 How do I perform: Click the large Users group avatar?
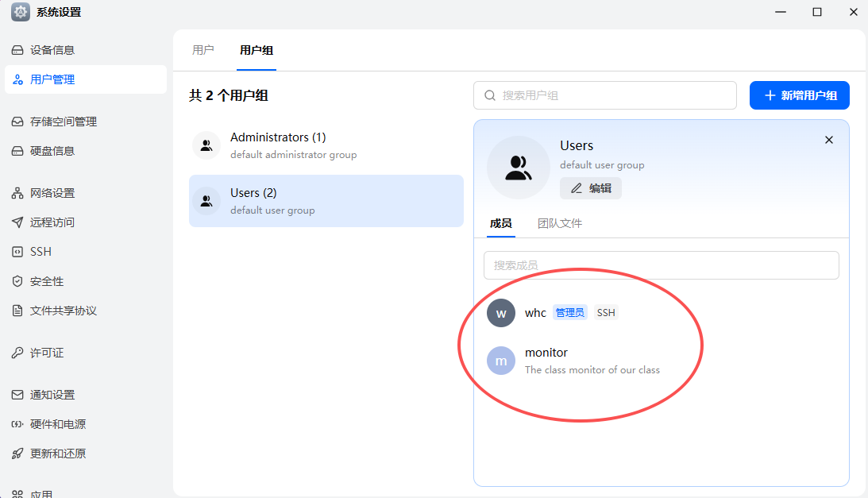click(x=518, y=168)
